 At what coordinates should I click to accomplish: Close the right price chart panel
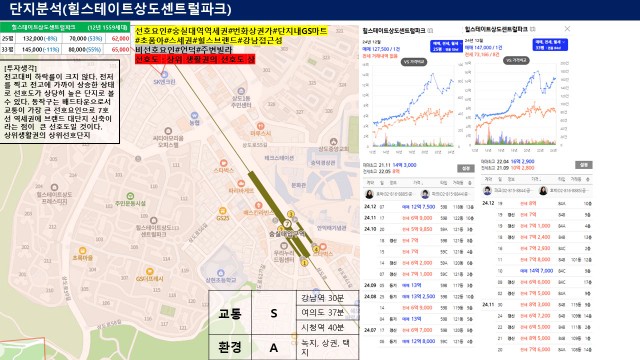[567, 29]
